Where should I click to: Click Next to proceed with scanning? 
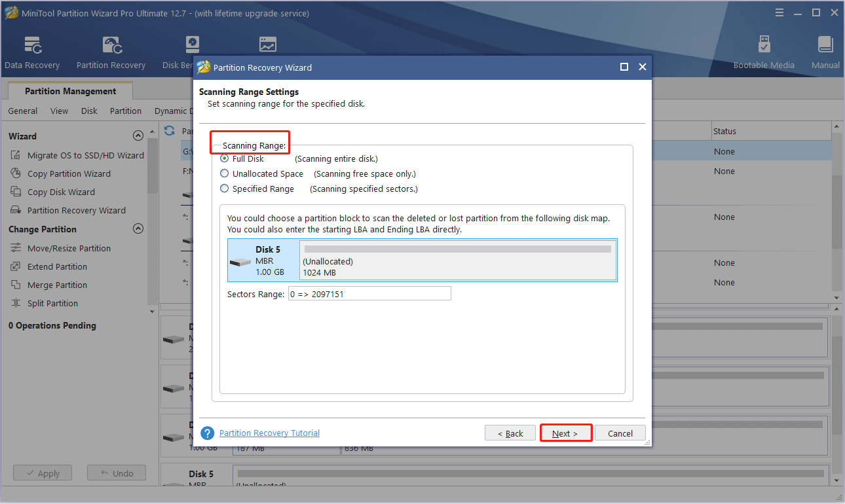(565, 433)
